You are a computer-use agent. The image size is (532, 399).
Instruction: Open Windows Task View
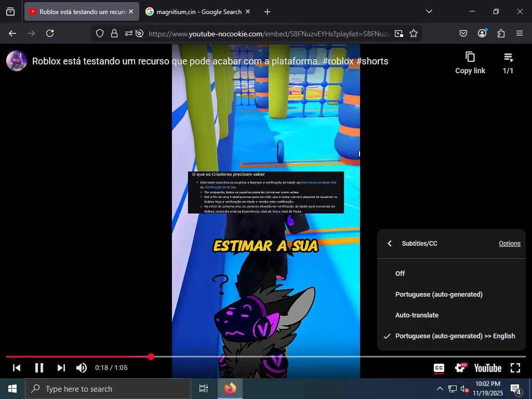click(x=203, y=389)
